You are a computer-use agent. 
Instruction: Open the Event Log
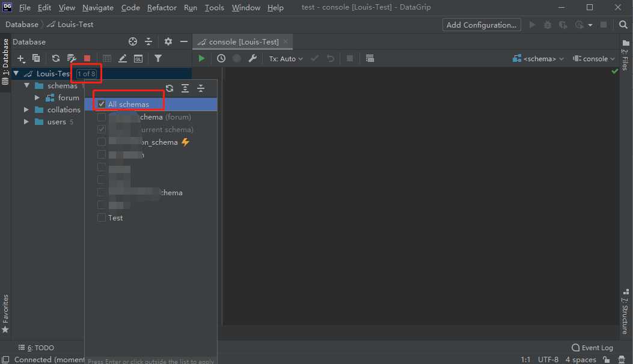[x=592, y=347]
